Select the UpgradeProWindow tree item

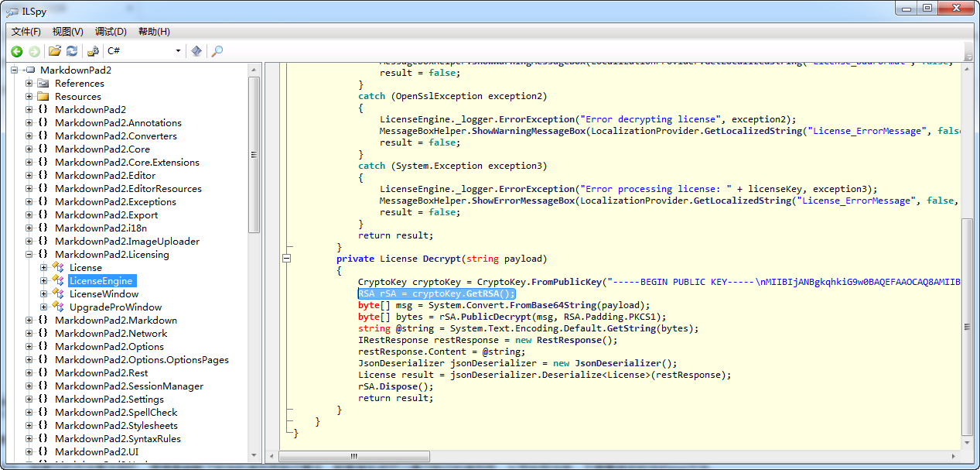coord(115,307)
